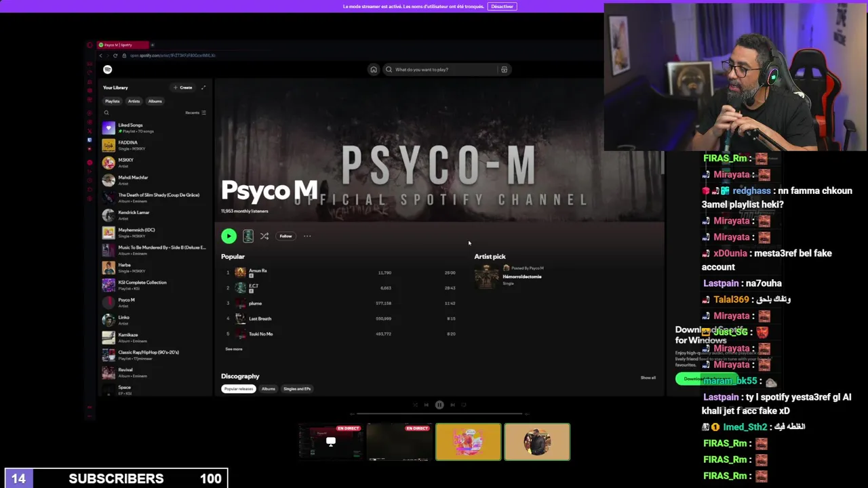The height and width of the screenshot is (488, 868).
Task: Open Harba single in library
Action: tap(155, 268)
